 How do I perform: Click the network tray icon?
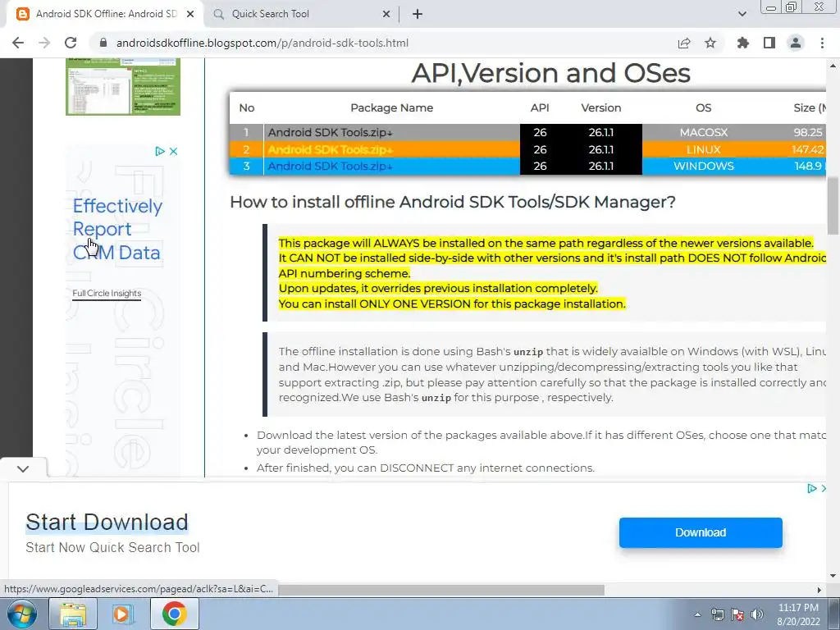click(717, 614)
